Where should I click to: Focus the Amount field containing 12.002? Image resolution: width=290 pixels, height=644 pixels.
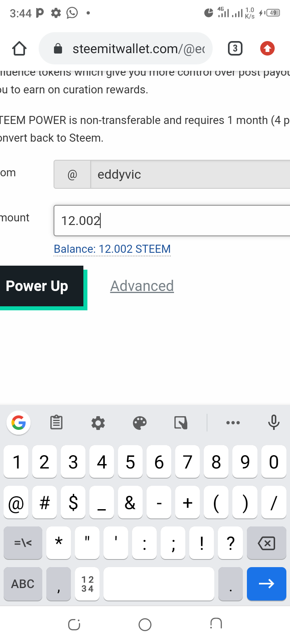(172, 221)
